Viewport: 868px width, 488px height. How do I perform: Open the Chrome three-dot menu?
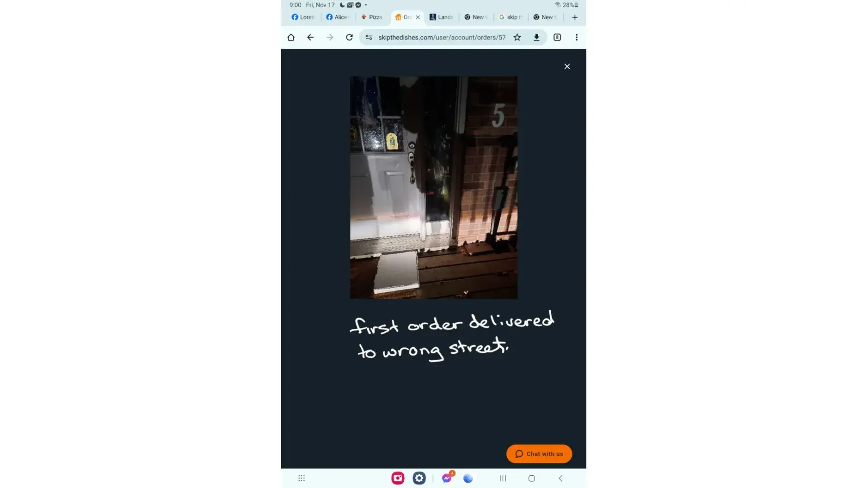[577, 38]
